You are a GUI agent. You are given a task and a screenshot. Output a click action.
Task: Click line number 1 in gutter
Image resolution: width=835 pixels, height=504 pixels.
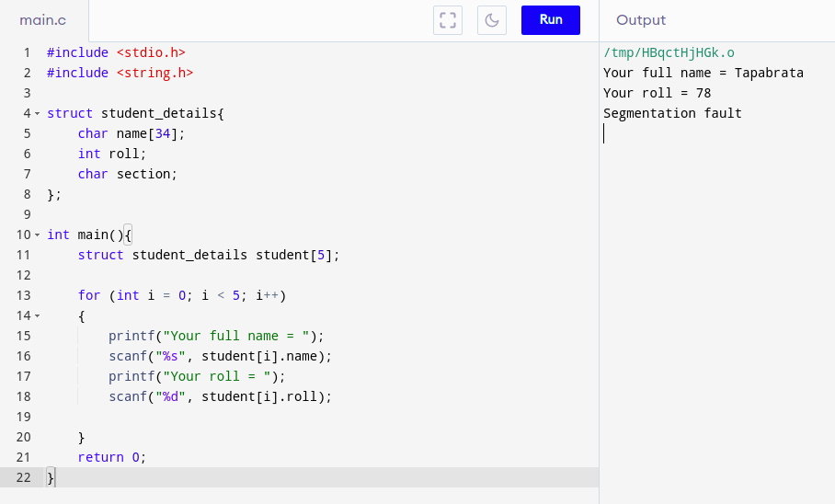28,52
